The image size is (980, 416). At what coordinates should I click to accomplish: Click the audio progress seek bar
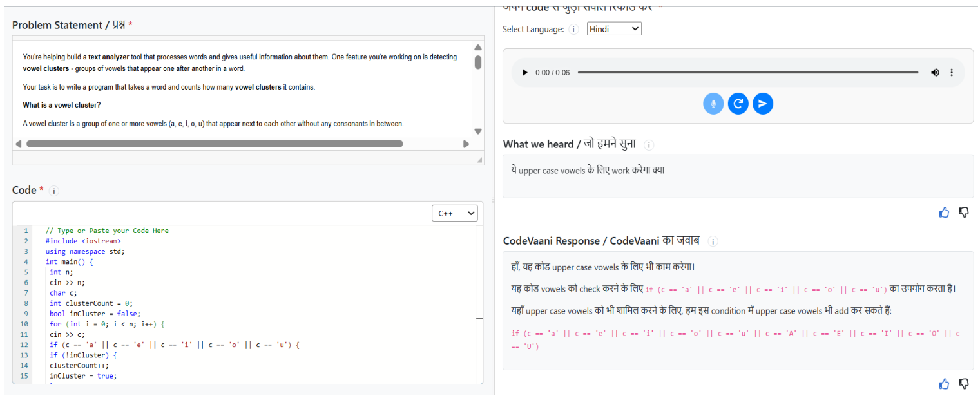pyautogui.click(x=747, y=73)
